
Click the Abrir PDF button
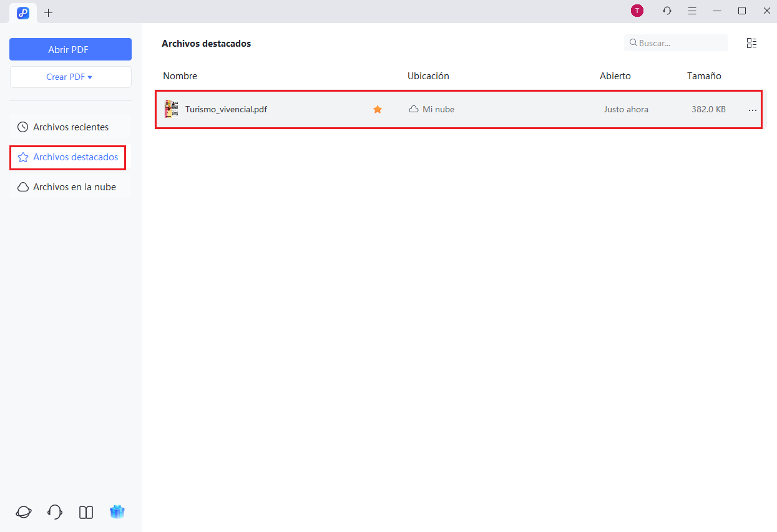click(71, 50)
